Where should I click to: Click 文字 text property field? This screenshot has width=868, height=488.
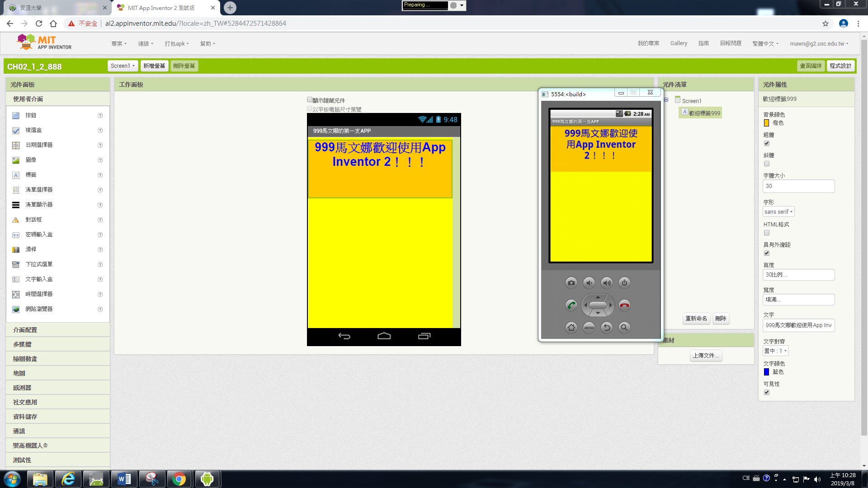798,325
